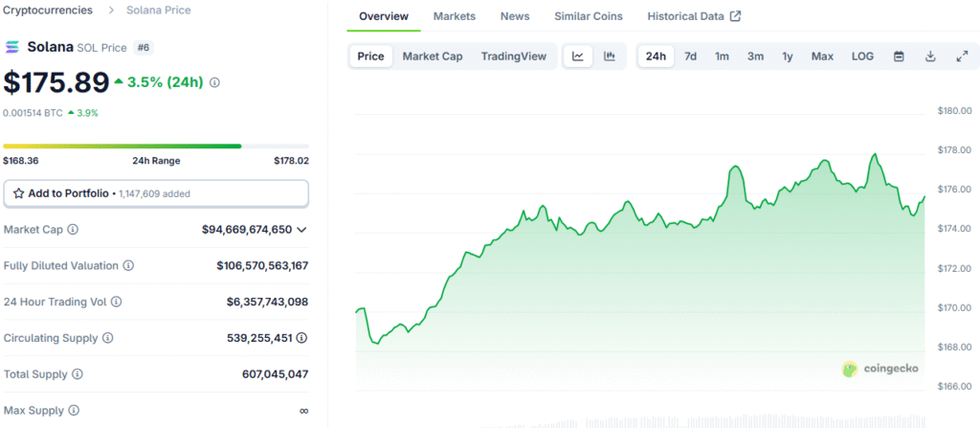Open the Similar Coins tab
The width and height of the screenshot is (980, 428).
point(589,16)
